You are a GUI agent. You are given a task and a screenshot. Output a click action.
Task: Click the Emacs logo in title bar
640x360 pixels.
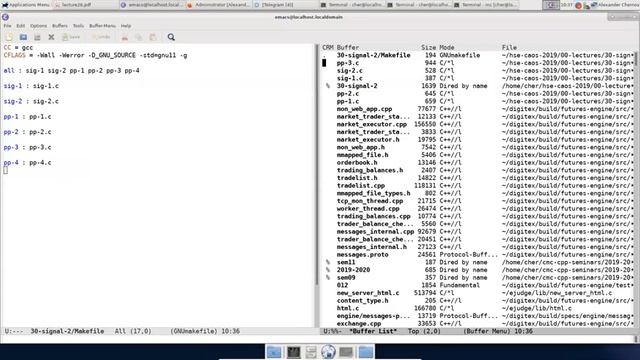(x=5, y=17)
